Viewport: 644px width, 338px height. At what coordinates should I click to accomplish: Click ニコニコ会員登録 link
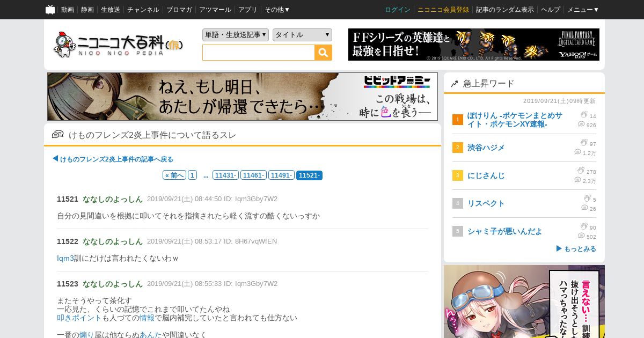click(443, 10)
